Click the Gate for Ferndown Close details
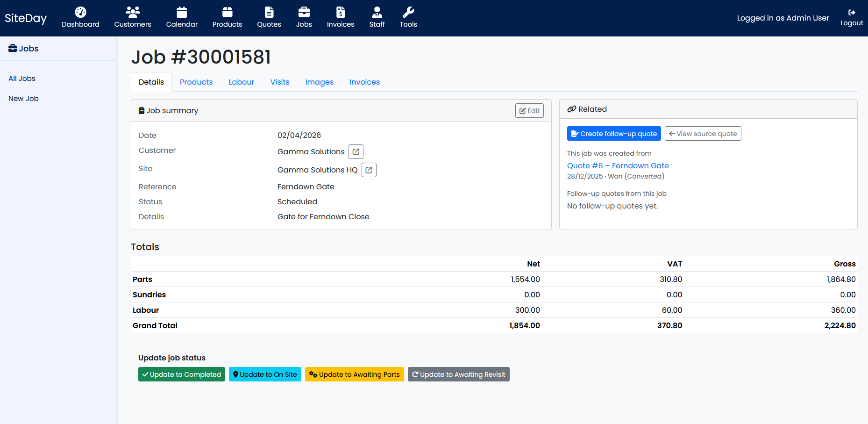The image size is (868, 424). coord(323,216)
